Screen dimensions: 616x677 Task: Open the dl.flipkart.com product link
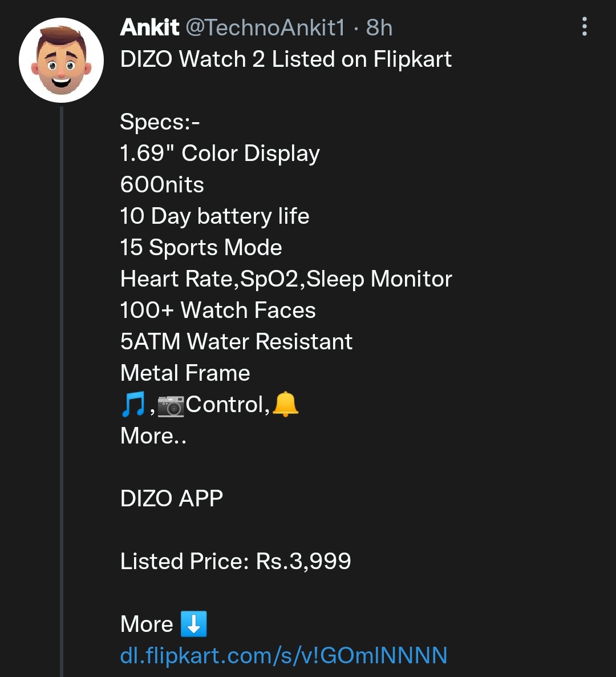point(283,655)
